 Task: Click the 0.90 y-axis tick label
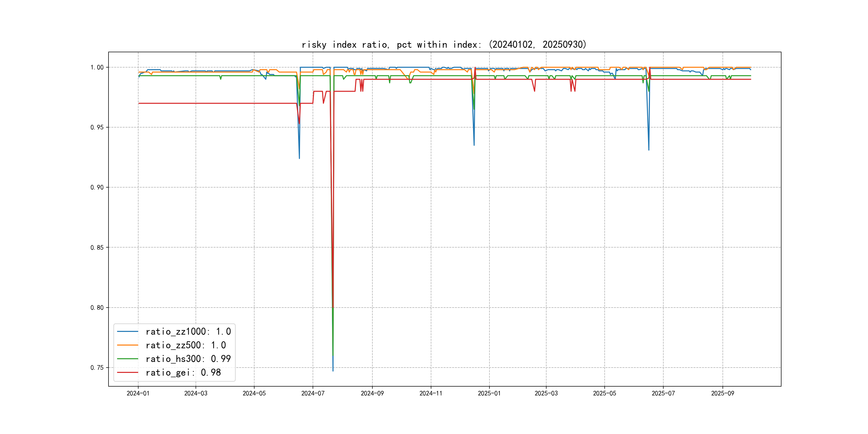(97, 187)
